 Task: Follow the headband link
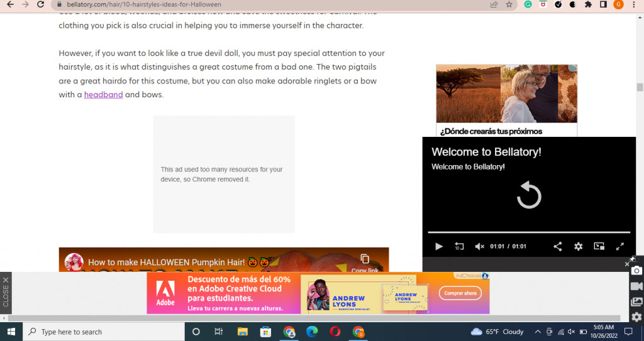click(x=104, y=94)
